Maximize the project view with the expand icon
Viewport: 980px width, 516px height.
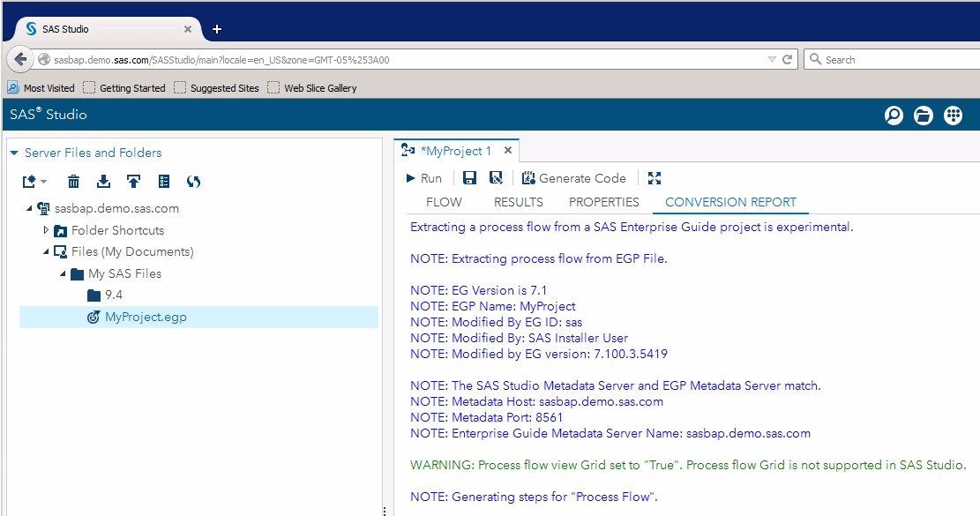point(654,177)
